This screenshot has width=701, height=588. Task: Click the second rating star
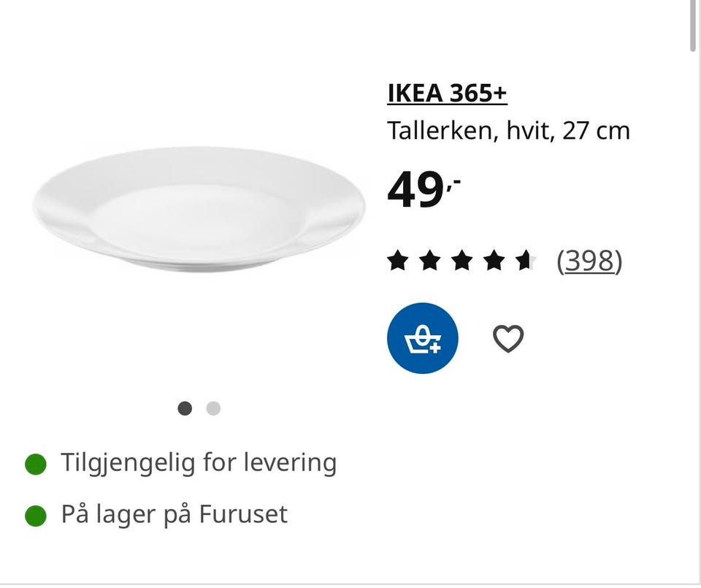[429, 261]
